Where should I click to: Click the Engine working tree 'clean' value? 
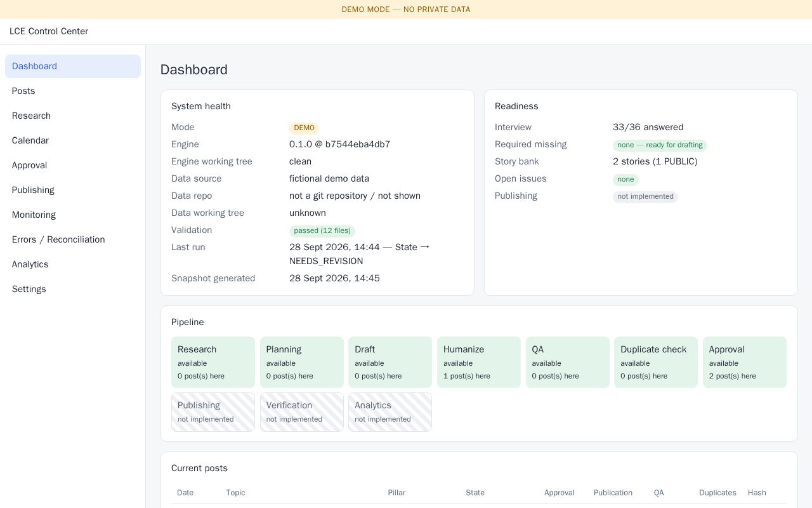coord(300,161)
